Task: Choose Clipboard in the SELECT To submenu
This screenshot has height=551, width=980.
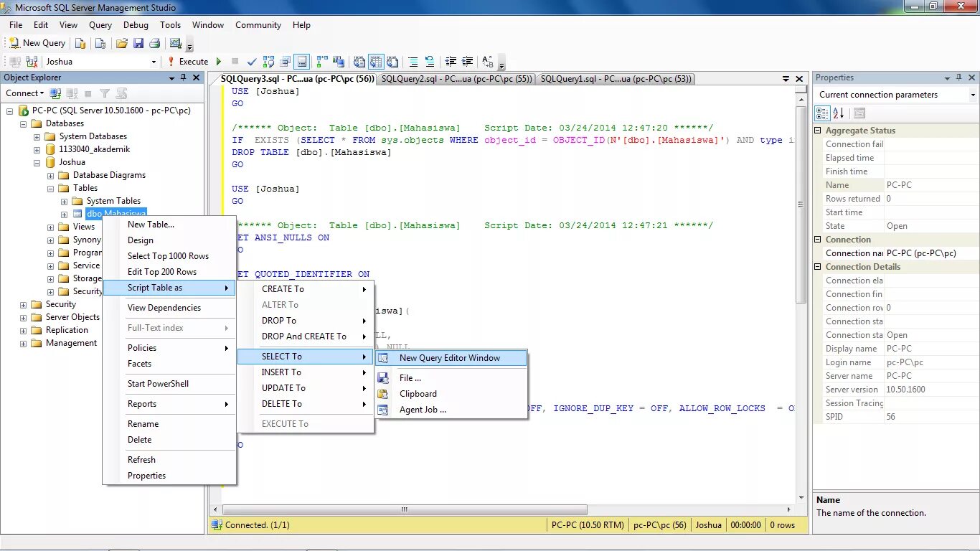Action: (451, 394)
